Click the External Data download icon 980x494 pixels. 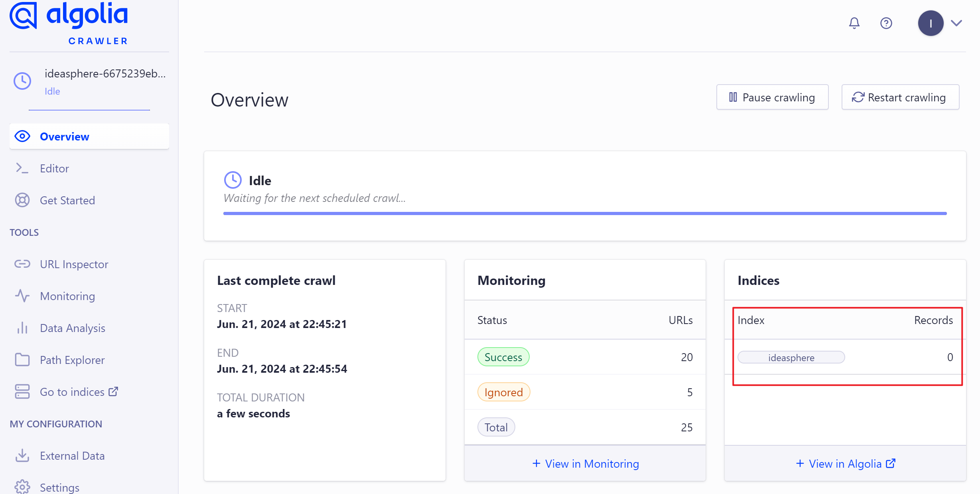[x=22, y=455]
